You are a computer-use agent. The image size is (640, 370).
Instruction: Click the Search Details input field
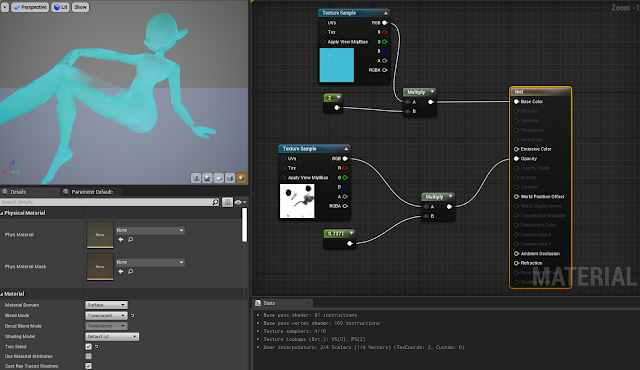106,202
